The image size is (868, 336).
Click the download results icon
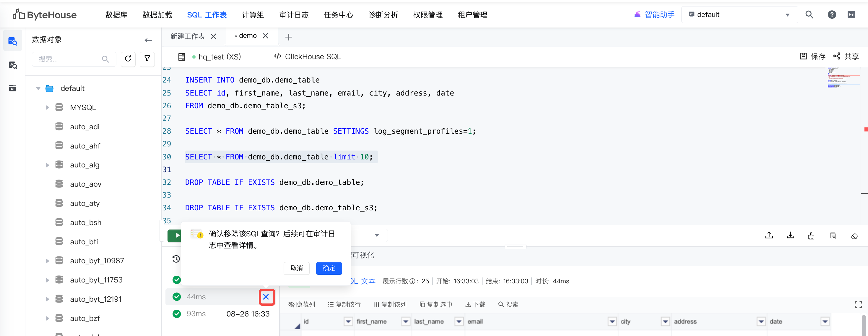pos(790,235)
